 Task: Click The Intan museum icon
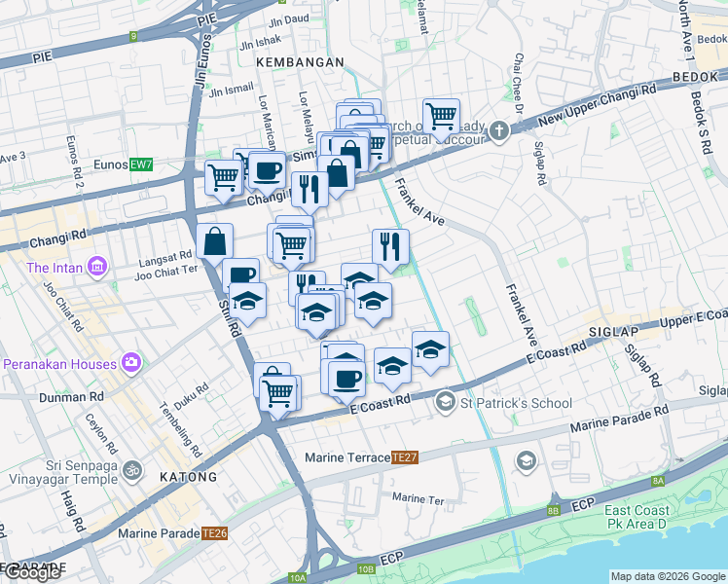(97, 267)
